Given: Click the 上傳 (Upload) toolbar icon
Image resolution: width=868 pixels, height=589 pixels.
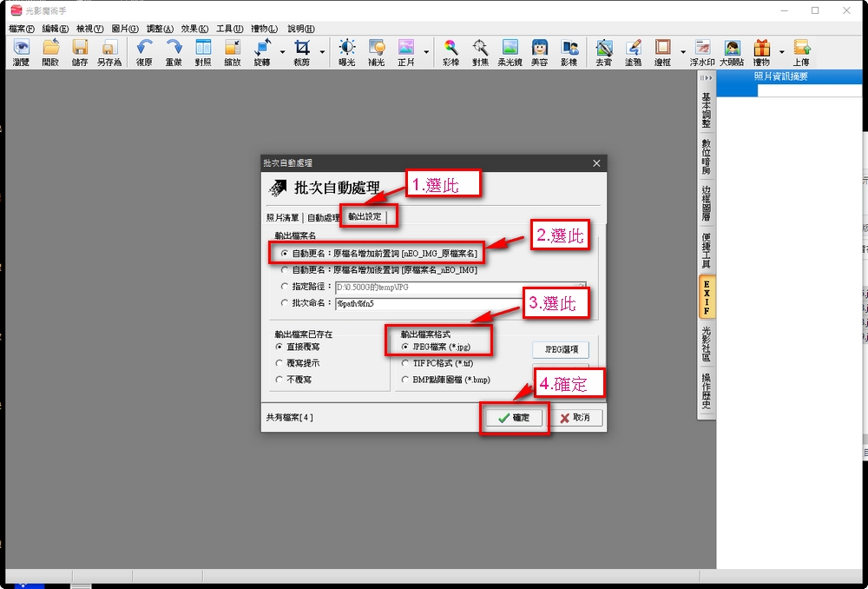Looking at the screenshot, I should pyautogui.click(x=800, y=50).
